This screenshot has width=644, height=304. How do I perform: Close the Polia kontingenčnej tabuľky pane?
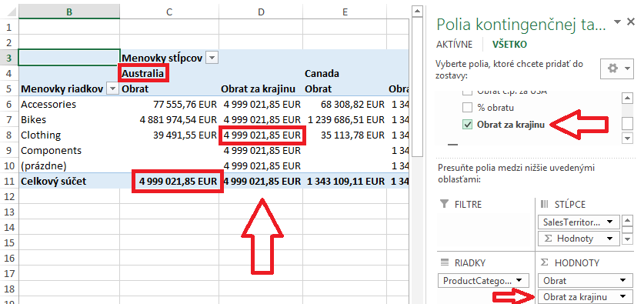(x=631, y=22)
